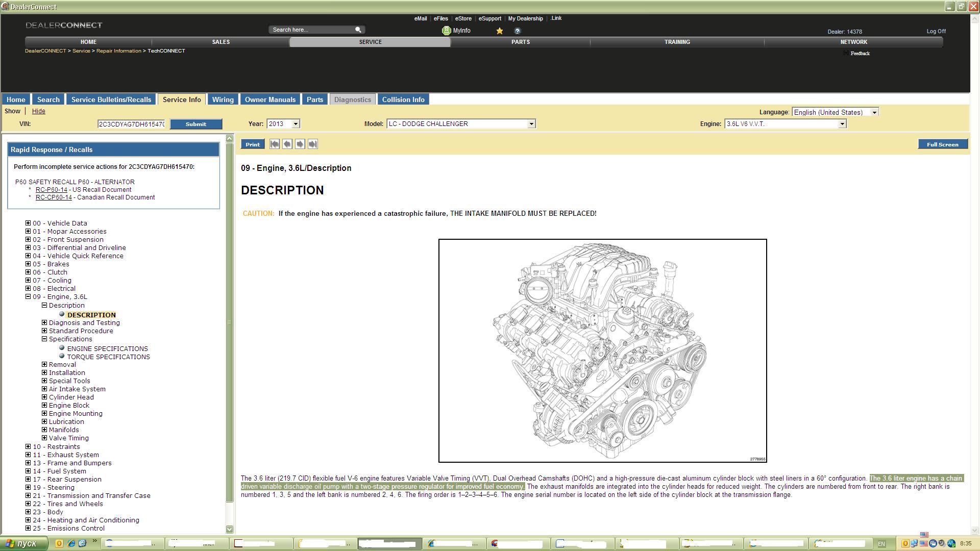The width and height of the screenshot is (980, 551).
Task: Expand 05 - Brakes node
Action: tap(28, 264)
